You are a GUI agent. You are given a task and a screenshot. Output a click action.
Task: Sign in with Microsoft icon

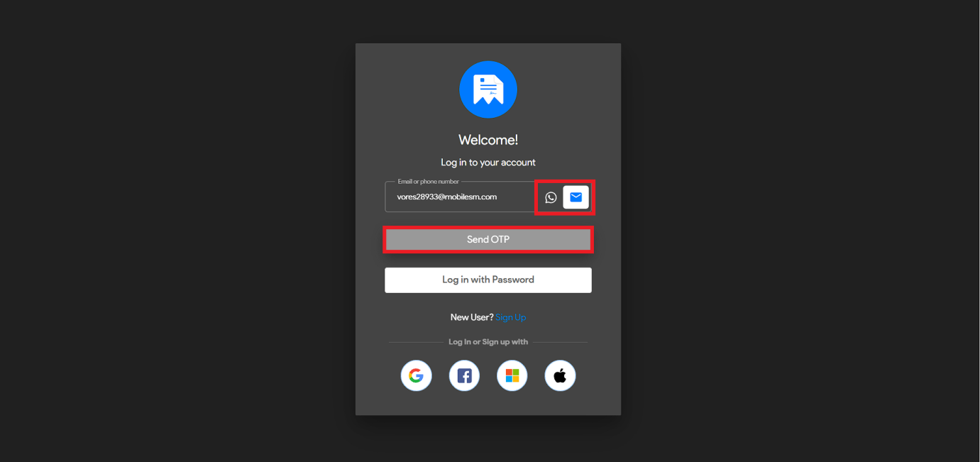(512, 375)
